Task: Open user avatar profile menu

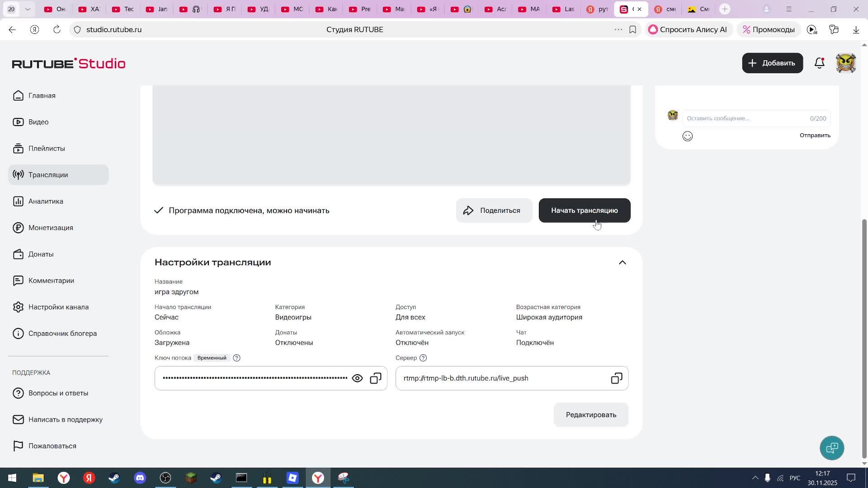Action: point(845,63)
